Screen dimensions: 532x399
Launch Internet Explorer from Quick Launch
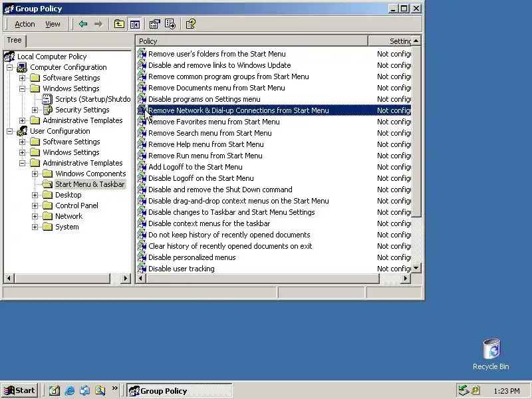coord(70,390)
